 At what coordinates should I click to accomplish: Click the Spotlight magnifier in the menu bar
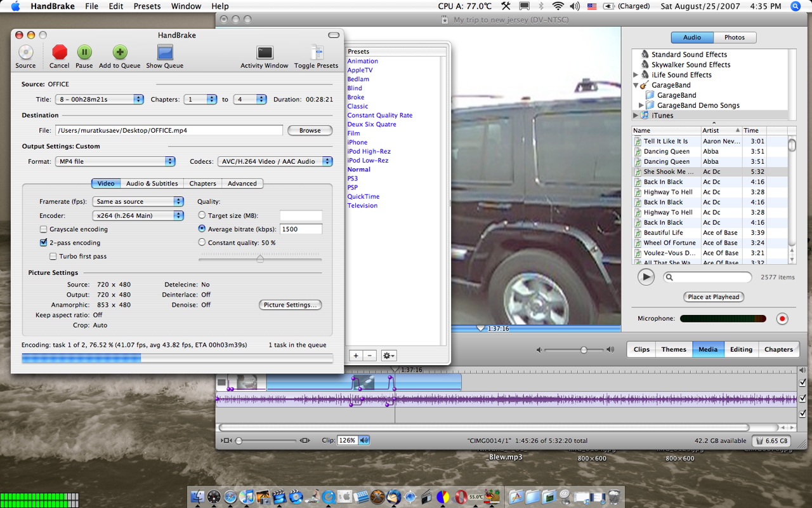tap(796, 6)
